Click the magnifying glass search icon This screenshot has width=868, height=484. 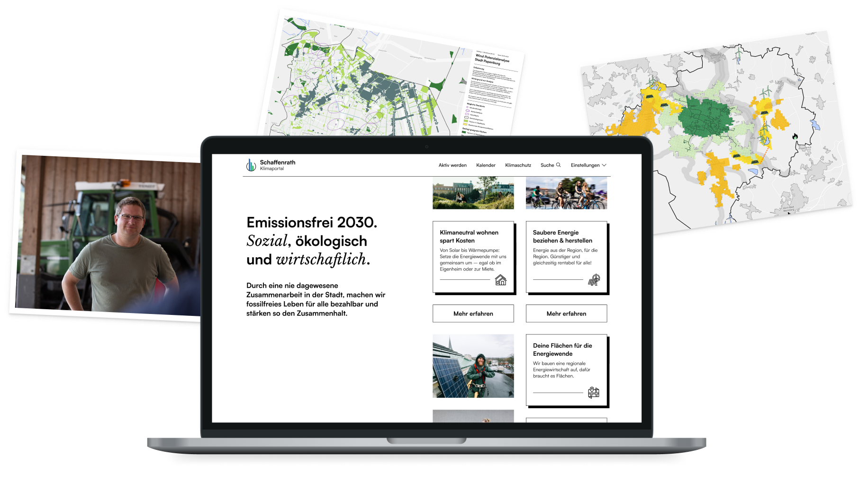(559, 165)
